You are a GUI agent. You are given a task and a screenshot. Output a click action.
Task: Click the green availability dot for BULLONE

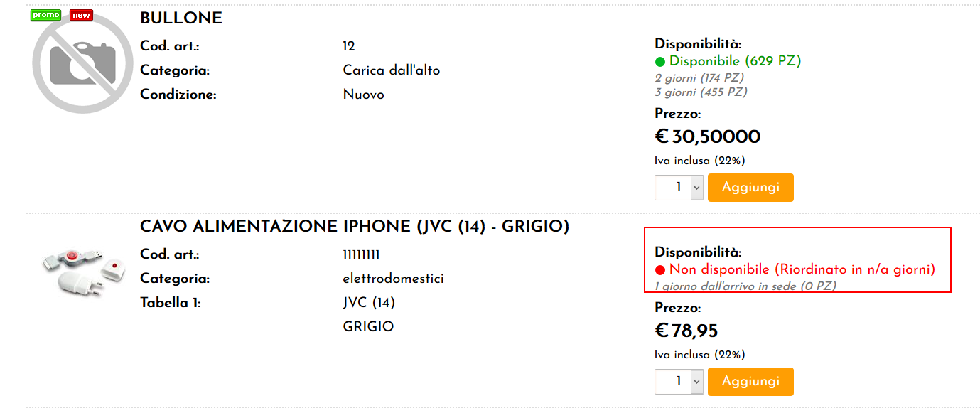(660, 62)
